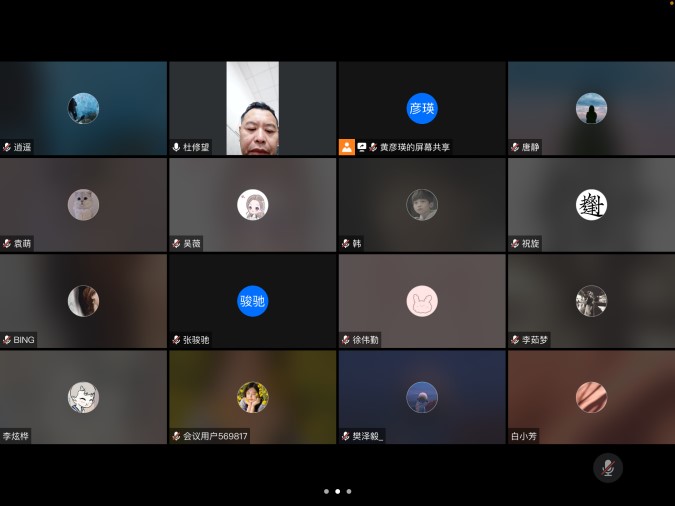
Task: Click the avatar of 白小芳
Action: click(x=591, y=397)
